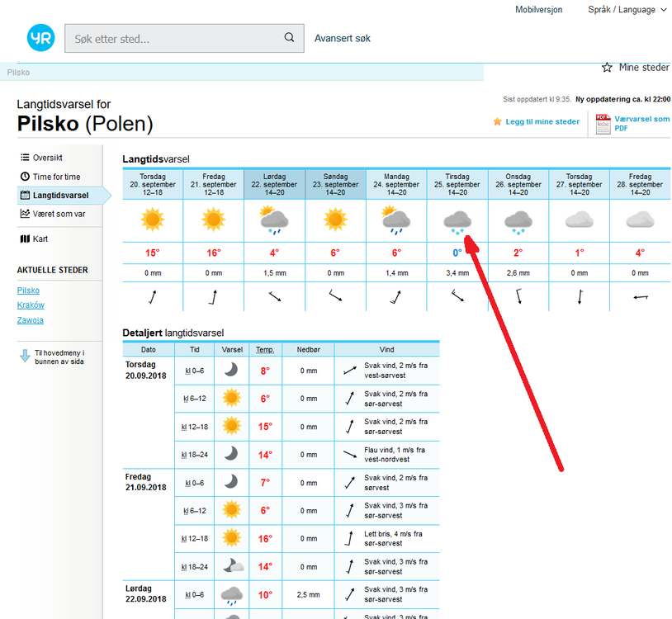Click the Mine steder star icon

[x=607, y=68]
